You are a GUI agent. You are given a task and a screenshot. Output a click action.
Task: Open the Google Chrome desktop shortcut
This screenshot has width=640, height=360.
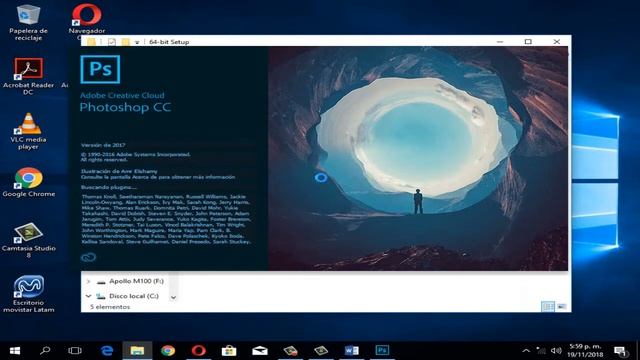[28, 182]
